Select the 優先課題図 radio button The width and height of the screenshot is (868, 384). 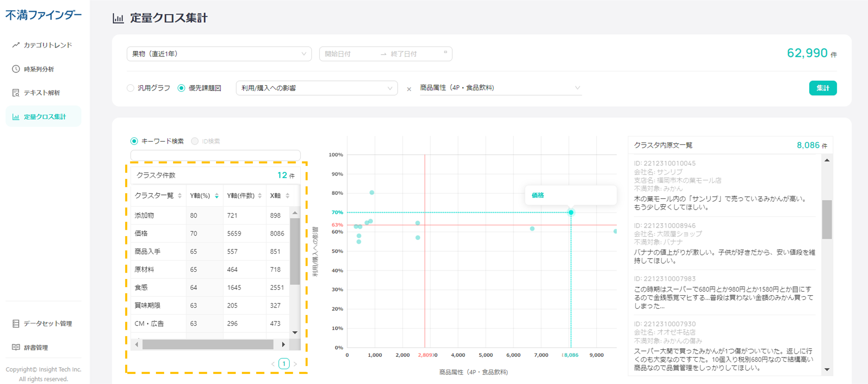181,88
